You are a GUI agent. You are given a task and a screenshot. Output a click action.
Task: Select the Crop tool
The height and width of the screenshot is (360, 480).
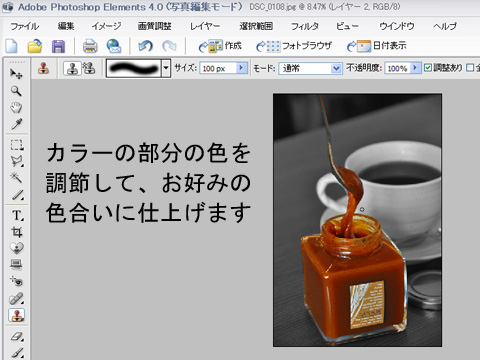(16, 232)
